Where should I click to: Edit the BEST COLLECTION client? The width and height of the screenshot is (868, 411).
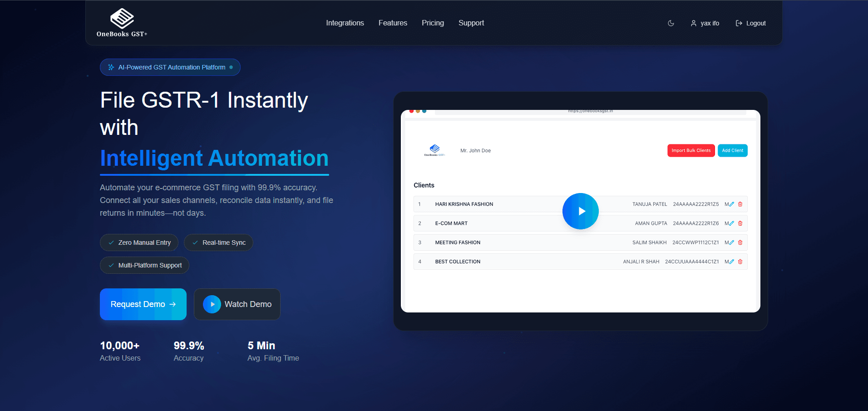point(731,262)
